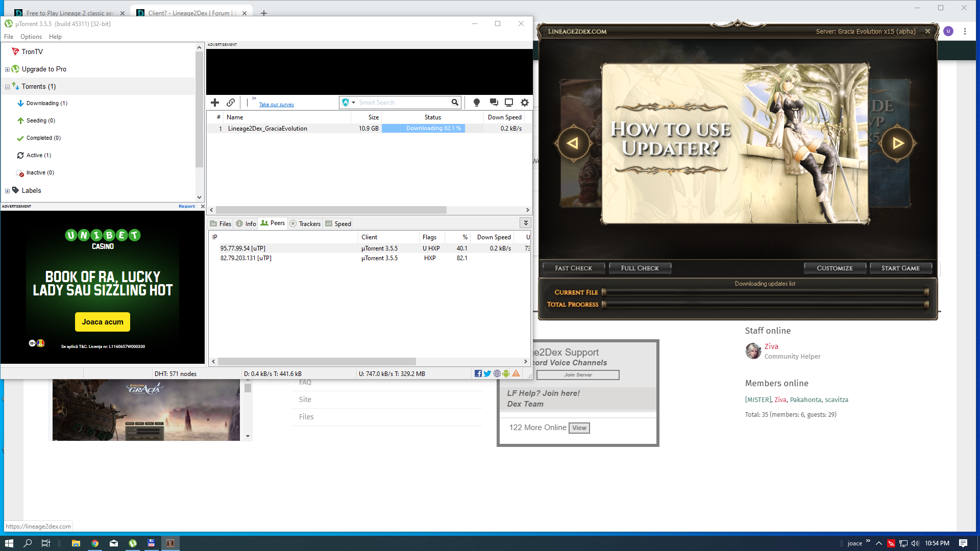Click the Add Torrent plus icon
Image resolution: width=980 pixels, height=551 pixels.
tap(215, 103)
